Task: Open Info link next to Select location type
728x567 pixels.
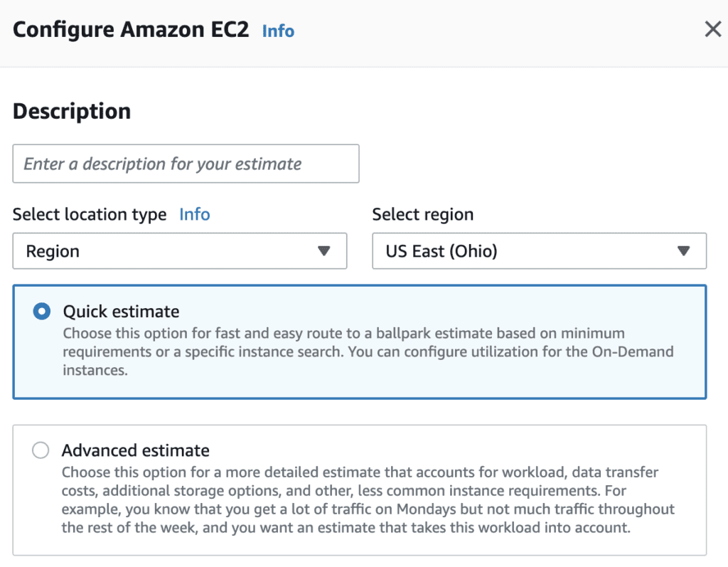Action: click(195, 214)
